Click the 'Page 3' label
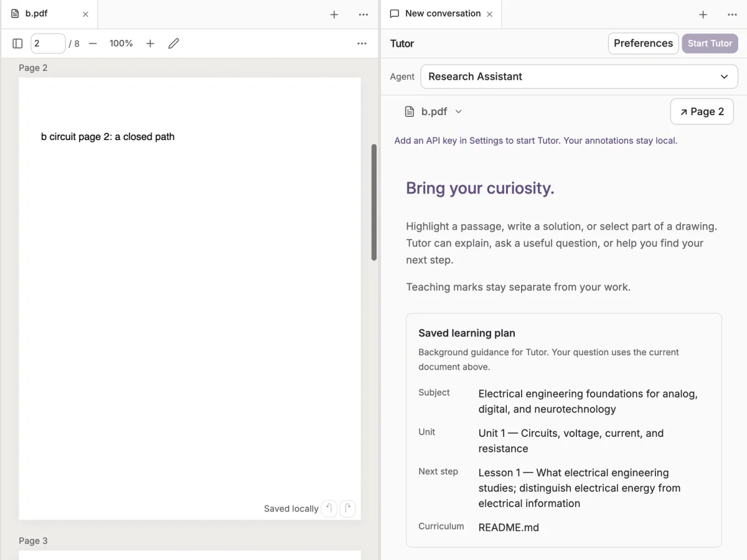 click(33, 541)
